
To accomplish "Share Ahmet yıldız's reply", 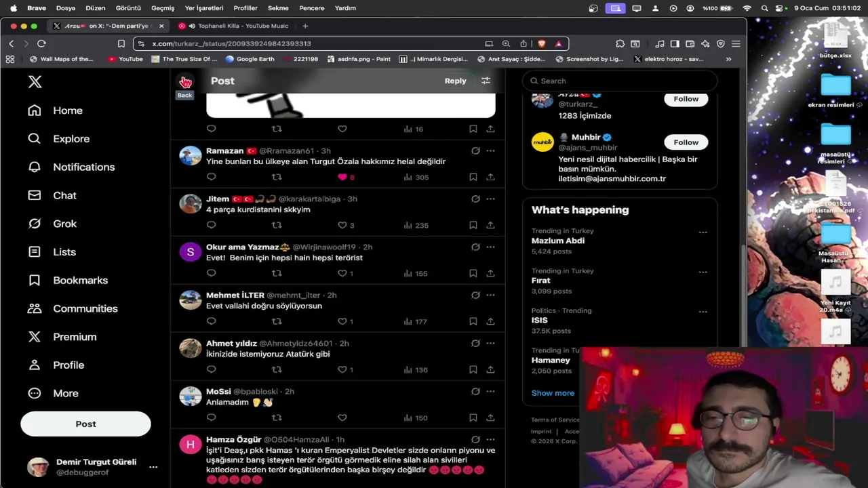I will coord(490,369).
